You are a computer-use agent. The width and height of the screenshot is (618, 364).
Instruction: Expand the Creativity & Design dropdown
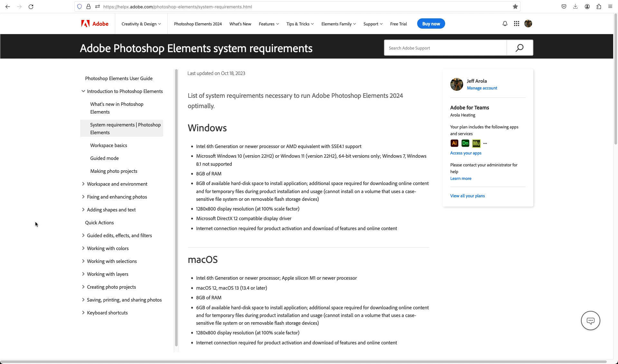[141, 24]
